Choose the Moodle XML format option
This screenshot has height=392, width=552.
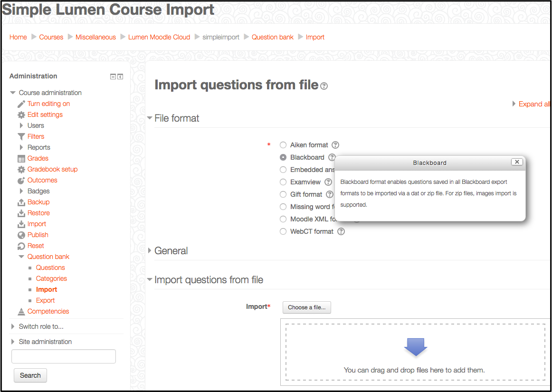click(x=283, y=219)
